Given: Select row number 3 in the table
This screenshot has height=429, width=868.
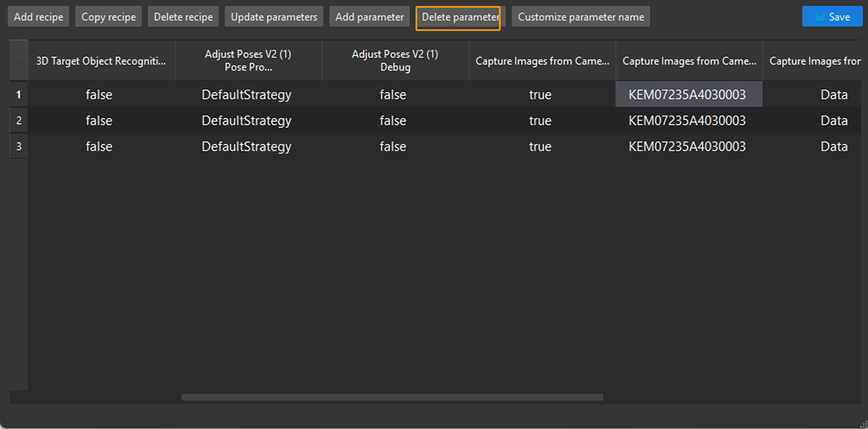Looking at the screenshot, I should (18, 146).
